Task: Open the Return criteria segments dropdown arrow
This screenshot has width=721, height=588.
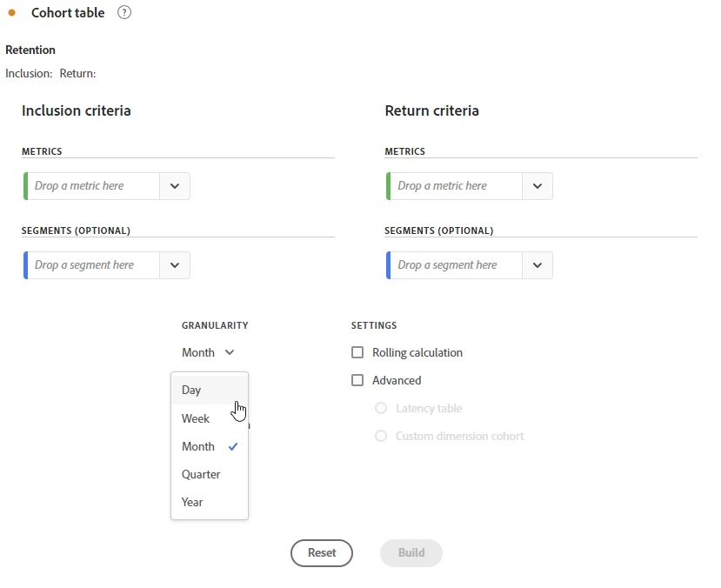Action: point(537,265)
